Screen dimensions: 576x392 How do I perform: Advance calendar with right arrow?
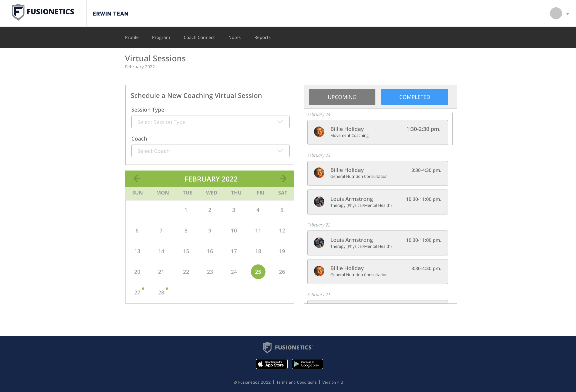pyautogui.click(x=283, y=179)
